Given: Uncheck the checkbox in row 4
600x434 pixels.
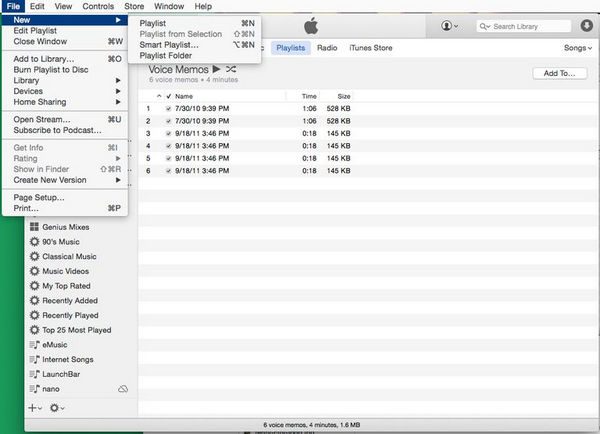Looking at the screenshot, I should click(168, 146).
